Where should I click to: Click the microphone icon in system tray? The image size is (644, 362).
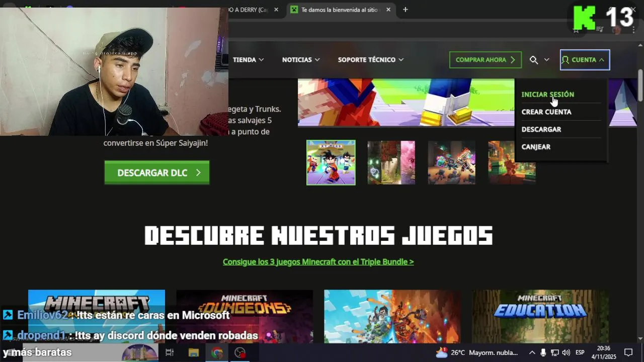click(x=543, y=352)
